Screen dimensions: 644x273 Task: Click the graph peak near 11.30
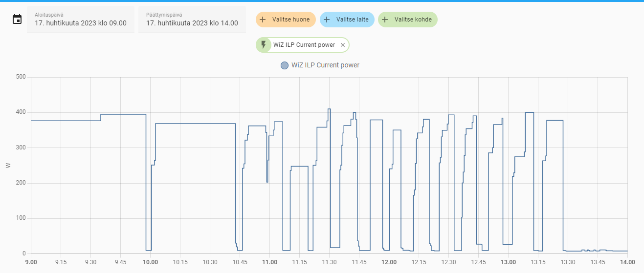329,109
